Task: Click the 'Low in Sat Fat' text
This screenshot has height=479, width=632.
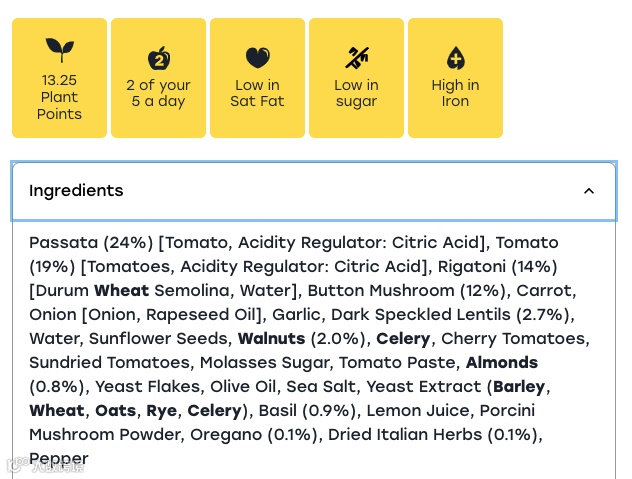Action: (257, 93)
